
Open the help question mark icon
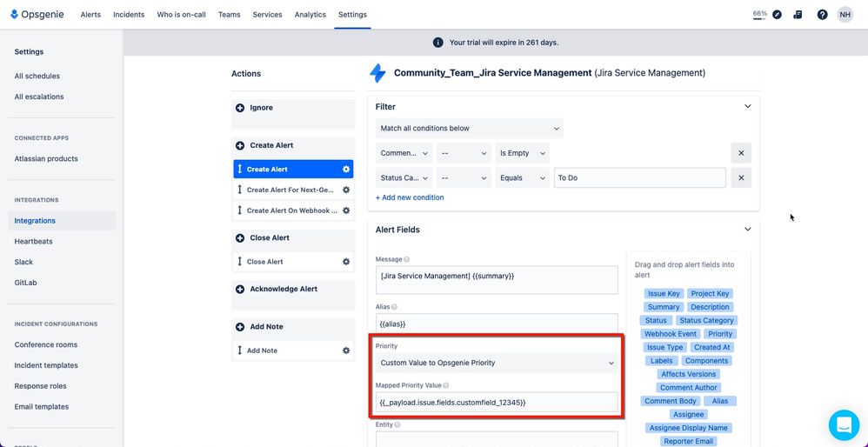[x=822, y=15]
